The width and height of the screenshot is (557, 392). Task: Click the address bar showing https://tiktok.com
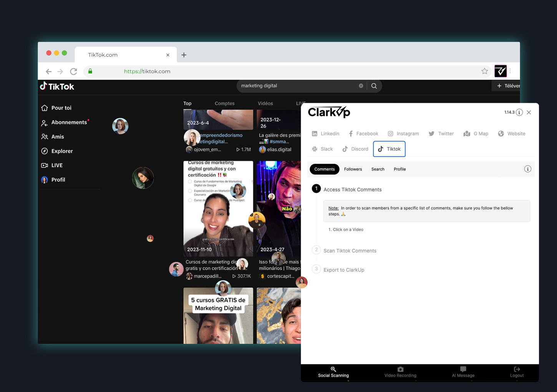click(288, 71)
